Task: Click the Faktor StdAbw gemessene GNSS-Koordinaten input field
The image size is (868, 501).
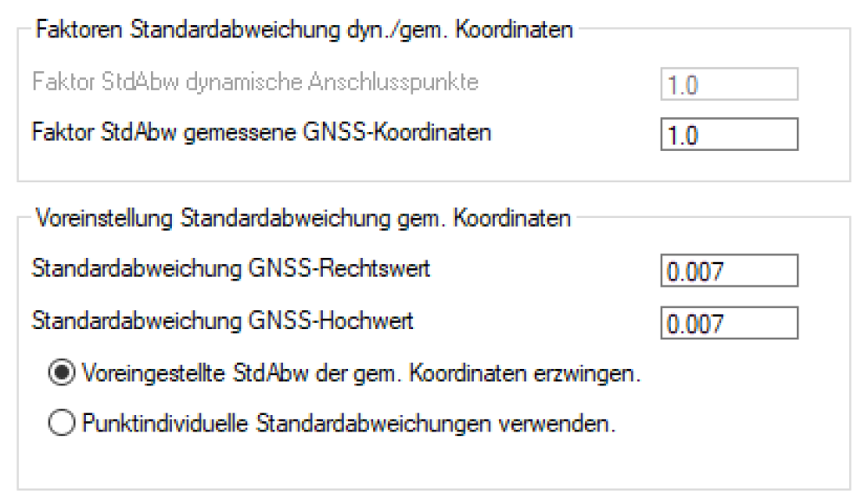Action: (x=727, y=135)
